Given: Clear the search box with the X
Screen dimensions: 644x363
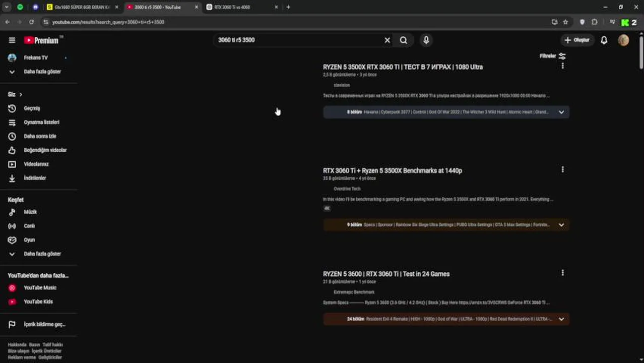Looking at the screenshot, I should [387, 40].
